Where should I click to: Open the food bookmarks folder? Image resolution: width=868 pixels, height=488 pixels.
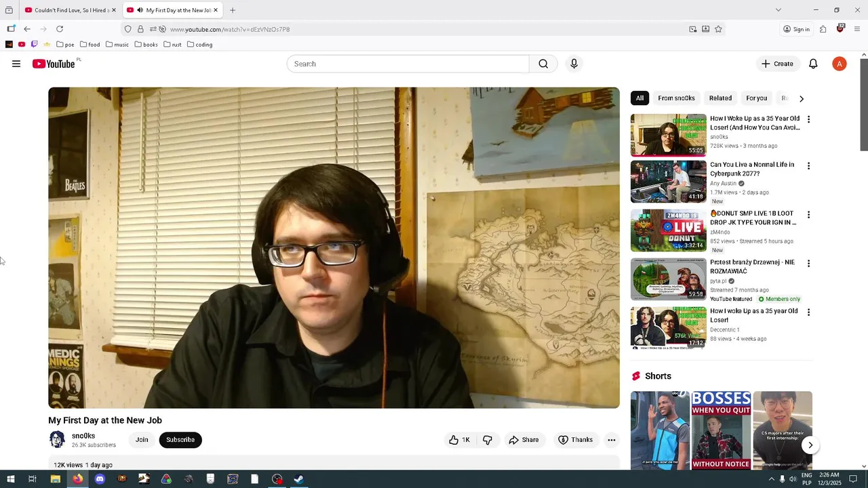[90, 45]
